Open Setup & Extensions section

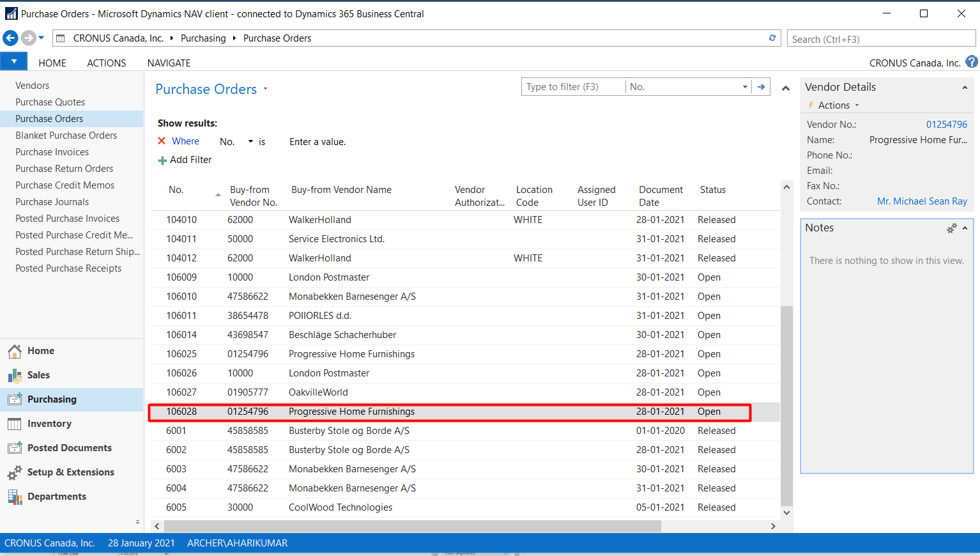pos(72,472)
